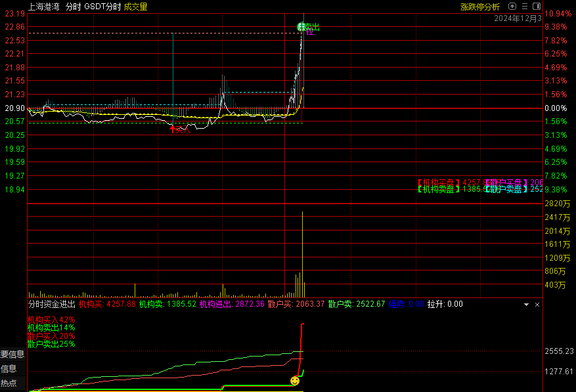576x392 pixels.
Task: Click the 分时资金进出 indicator title
Action: click(51, 305)
